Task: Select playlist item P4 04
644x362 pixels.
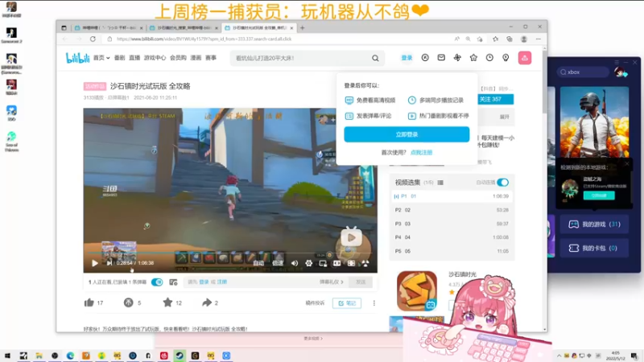Action: (452, 237)
